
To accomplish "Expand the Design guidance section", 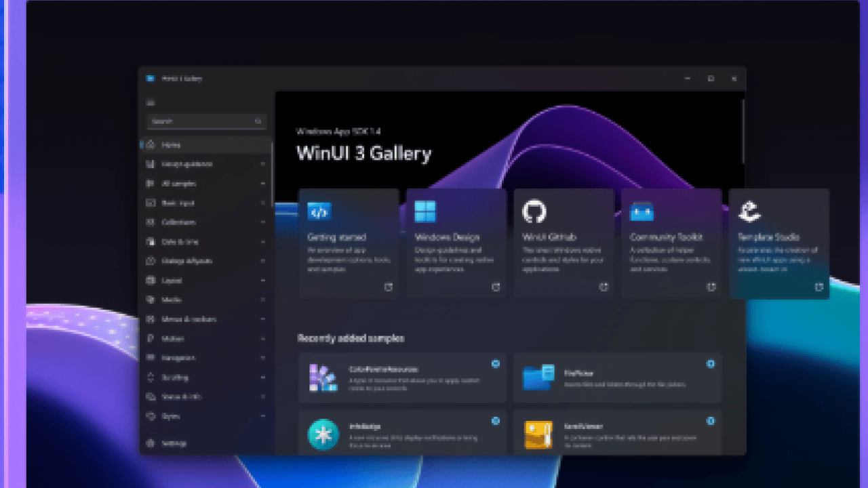I will (262, 164).
